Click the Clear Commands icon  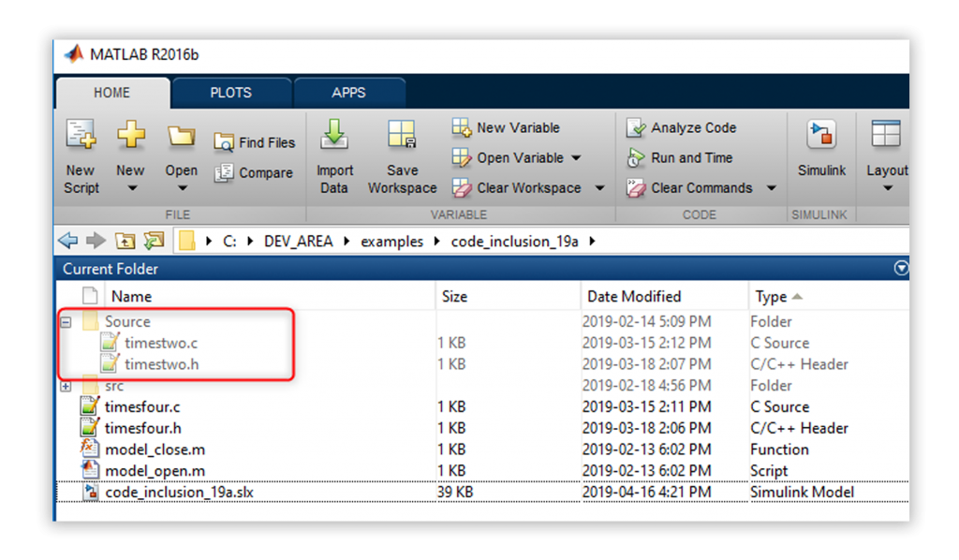pos(636,187)
